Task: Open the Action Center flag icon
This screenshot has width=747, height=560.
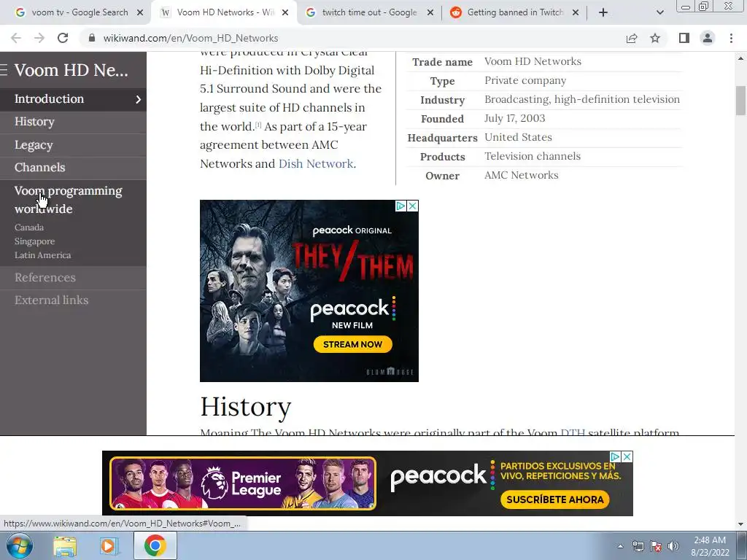Action: [x=656, y=546]
